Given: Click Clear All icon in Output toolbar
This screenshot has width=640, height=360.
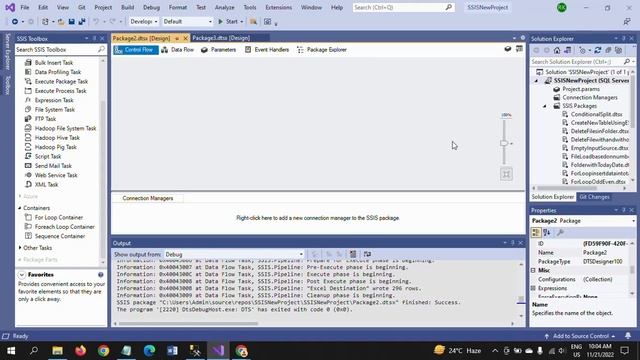Looking at the screenshot, I should coord(353,254).
